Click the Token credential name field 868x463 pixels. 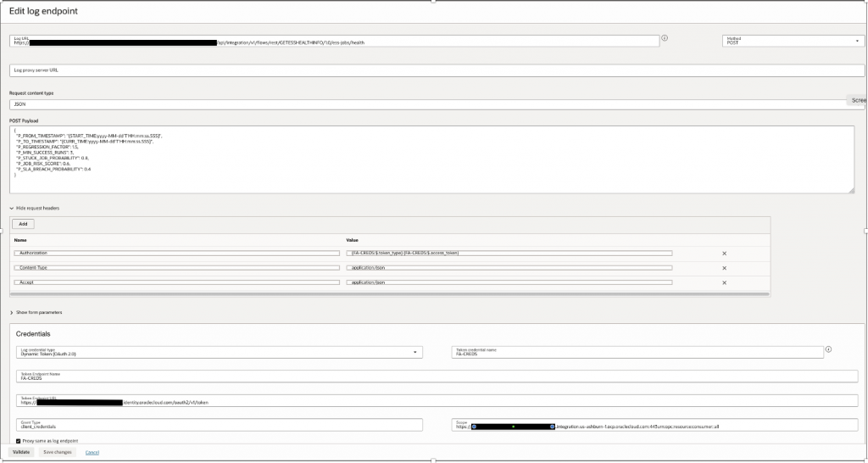[x=637, y=352]
